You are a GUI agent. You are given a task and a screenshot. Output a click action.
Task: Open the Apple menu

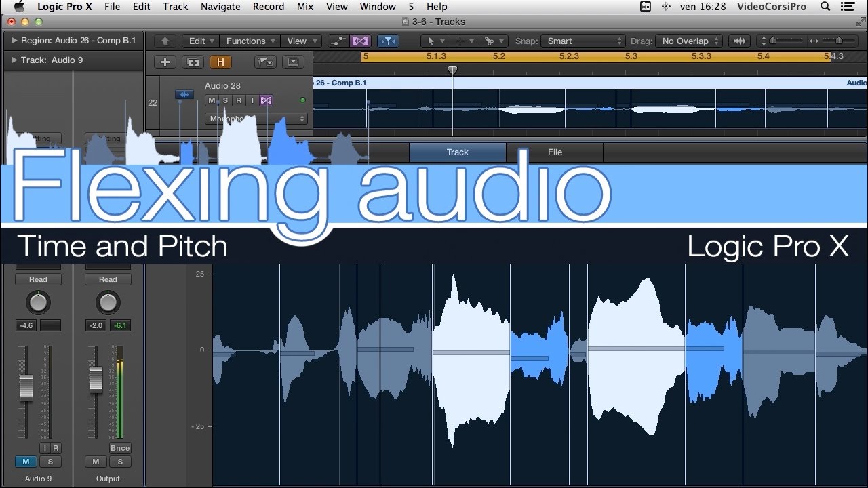click(18, 7)
